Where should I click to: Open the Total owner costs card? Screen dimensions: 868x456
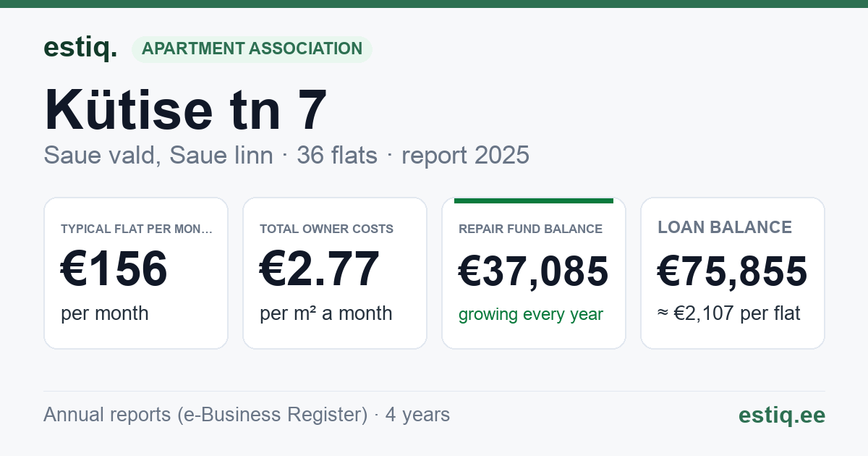335,273
